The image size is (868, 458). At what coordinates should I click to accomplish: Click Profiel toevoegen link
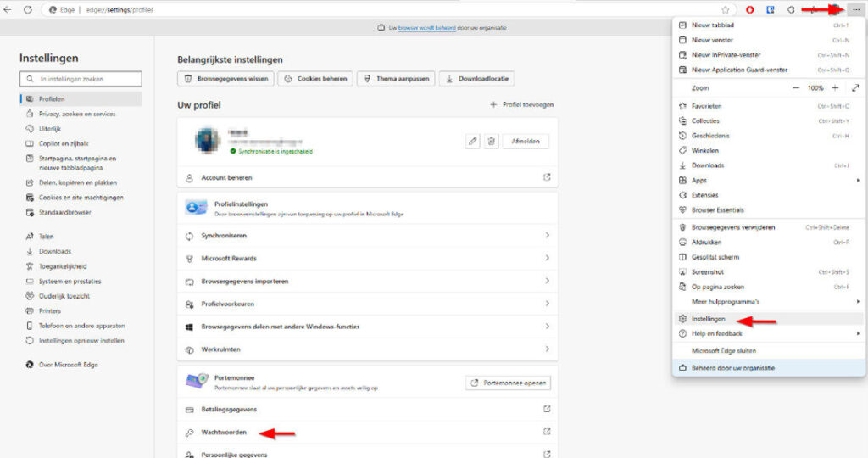tap(521, 104)
